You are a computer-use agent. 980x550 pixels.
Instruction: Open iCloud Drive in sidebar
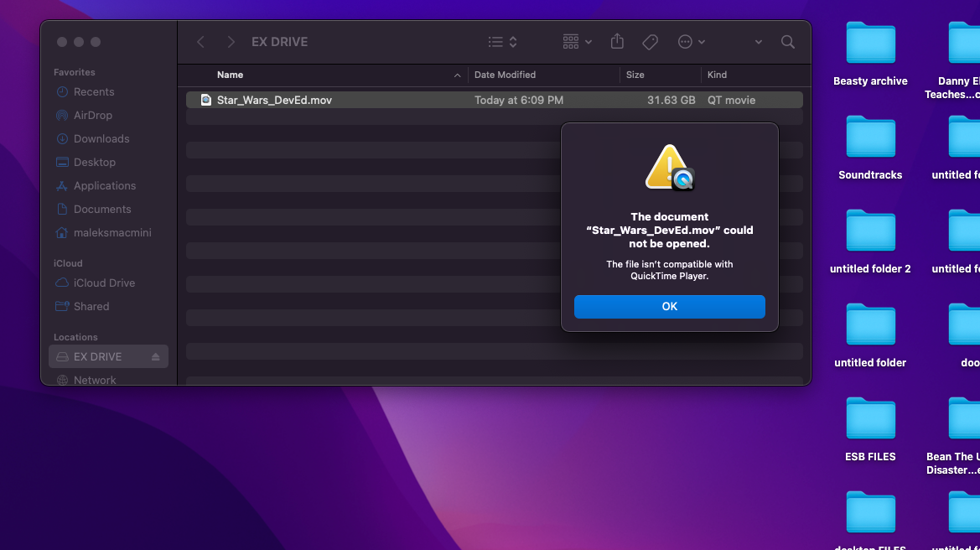pos(104,283)
